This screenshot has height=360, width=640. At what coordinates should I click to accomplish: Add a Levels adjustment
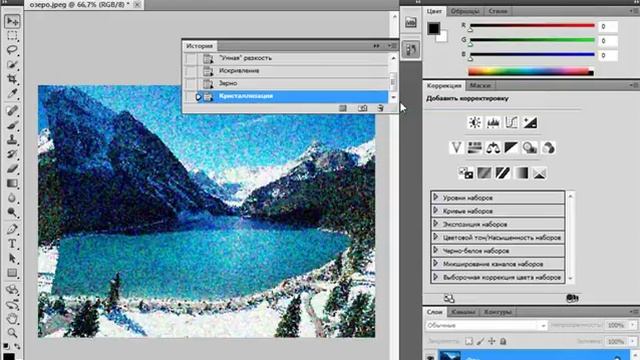[x=493, y=122]
